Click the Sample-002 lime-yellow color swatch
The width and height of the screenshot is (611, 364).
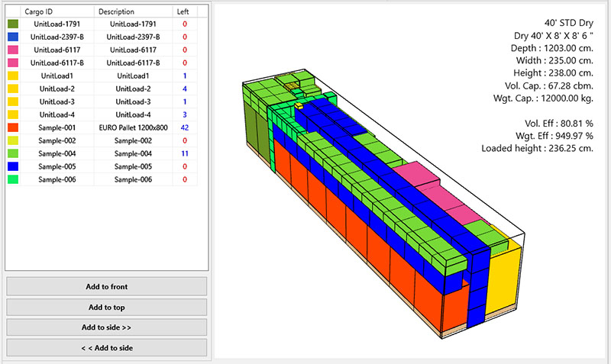13,140
